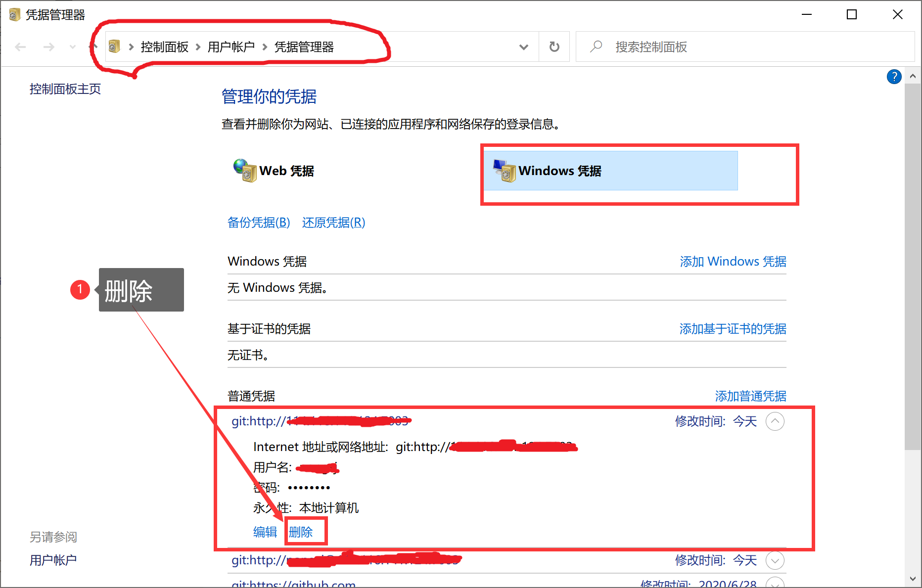Screen dimensions: 922x588
Task: Click 添加普通凭据 link
Action: (751, 396)
